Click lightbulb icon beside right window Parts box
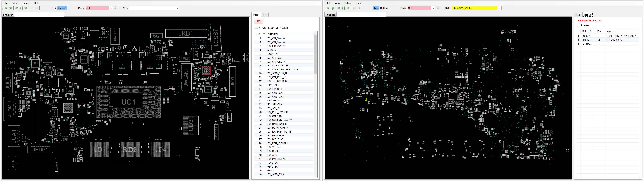Image resolution: width=644 pixels, height=181 pixels. pos(438,8)
